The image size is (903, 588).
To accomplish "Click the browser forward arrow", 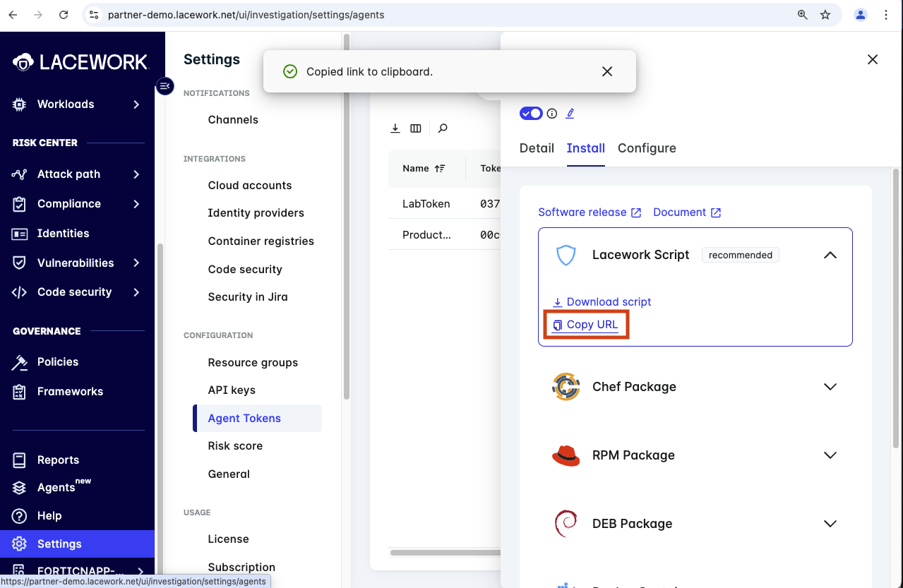I will (38, 14).
